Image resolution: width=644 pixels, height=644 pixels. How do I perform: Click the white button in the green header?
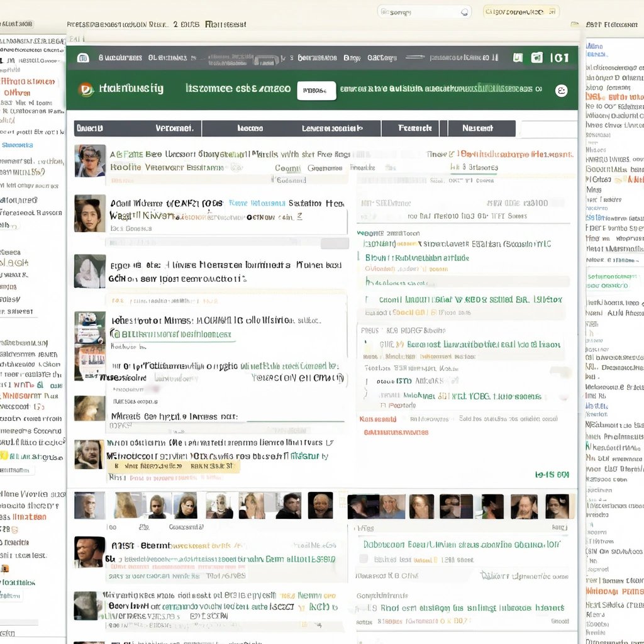click(x=316, y=91)
